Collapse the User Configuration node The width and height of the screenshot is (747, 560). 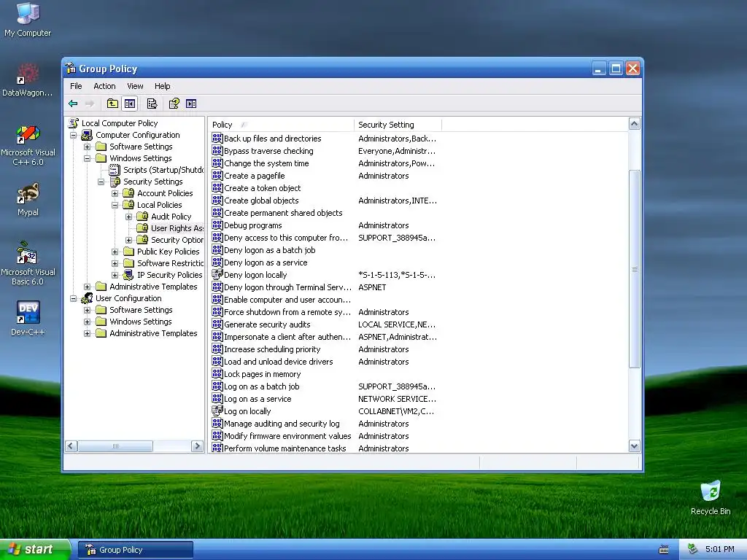74,298
